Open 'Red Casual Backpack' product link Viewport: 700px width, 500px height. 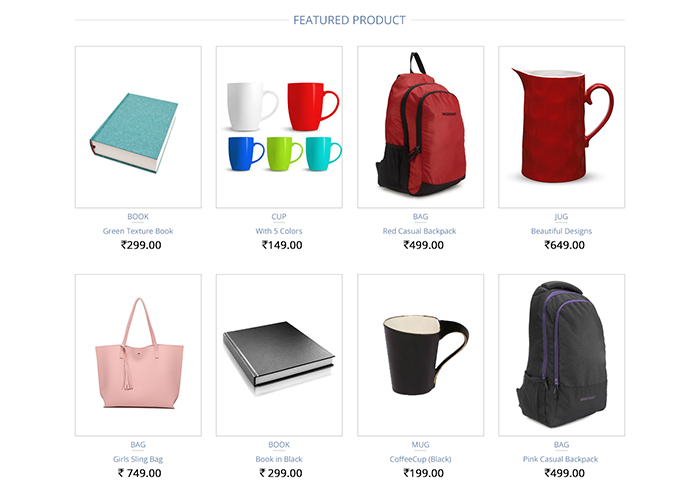click(x=420, y=231)
